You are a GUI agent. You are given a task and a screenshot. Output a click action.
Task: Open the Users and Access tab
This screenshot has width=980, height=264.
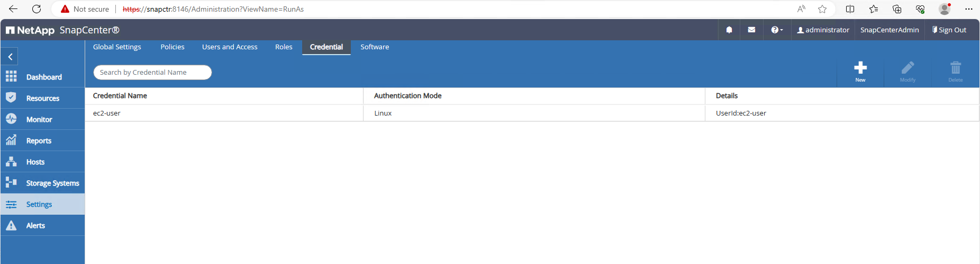pyautogui.click(x=230, y=47)
